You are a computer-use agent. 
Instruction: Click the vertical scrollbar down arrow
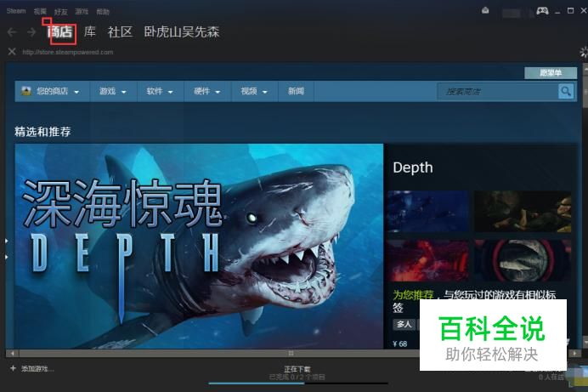[x=585, y=344]
